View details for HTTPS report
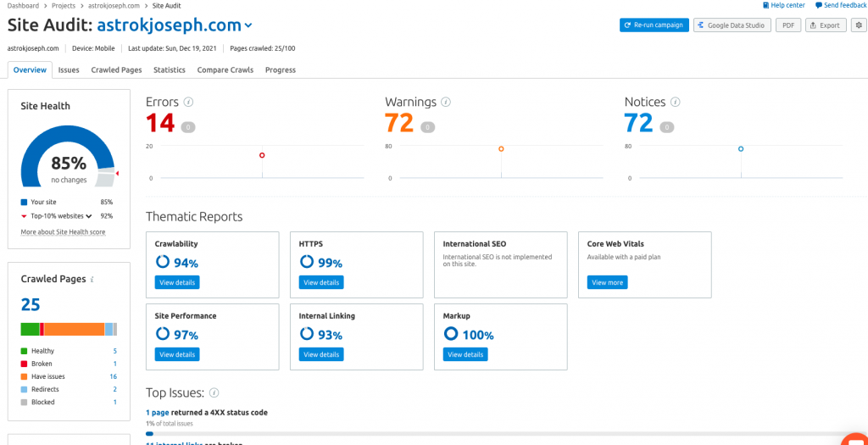Image resolution: width=868 pixels, height=445 pixels. [321, 282]
